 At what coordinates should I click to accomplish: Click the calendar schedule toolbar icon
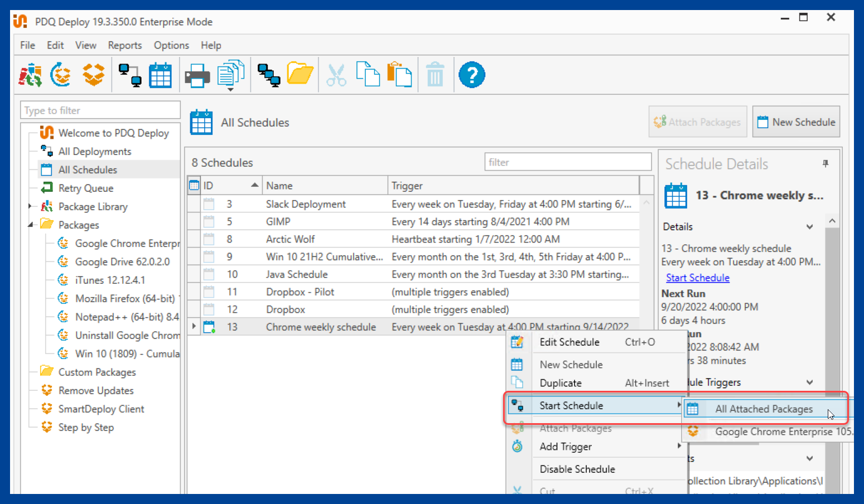(x=161, y=75)
